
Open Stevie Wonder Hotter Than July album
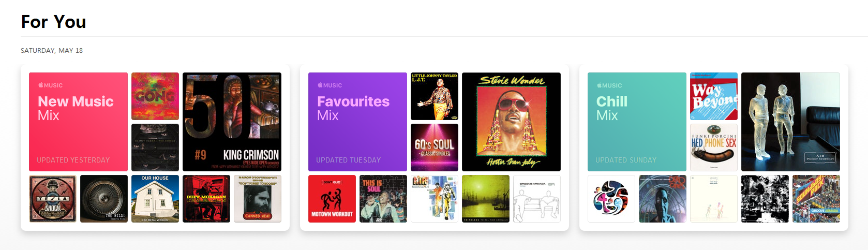511,122
